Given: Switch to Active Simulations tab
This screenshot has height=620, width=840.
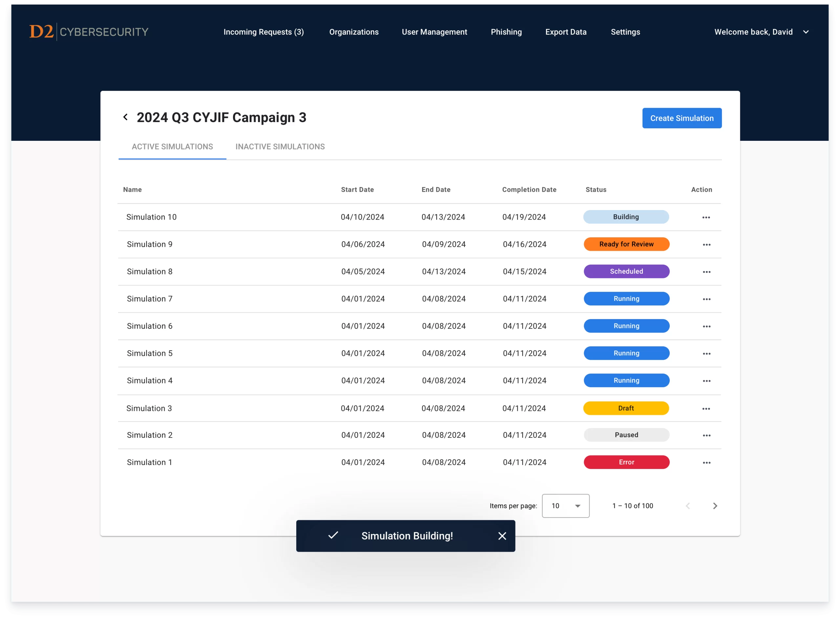Looking at the screenshot, I should point(172,147).
